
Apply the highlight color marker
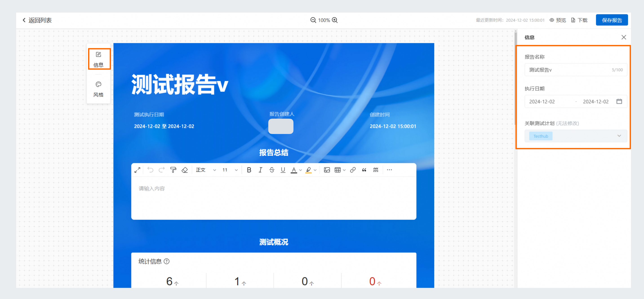point(309,170)
